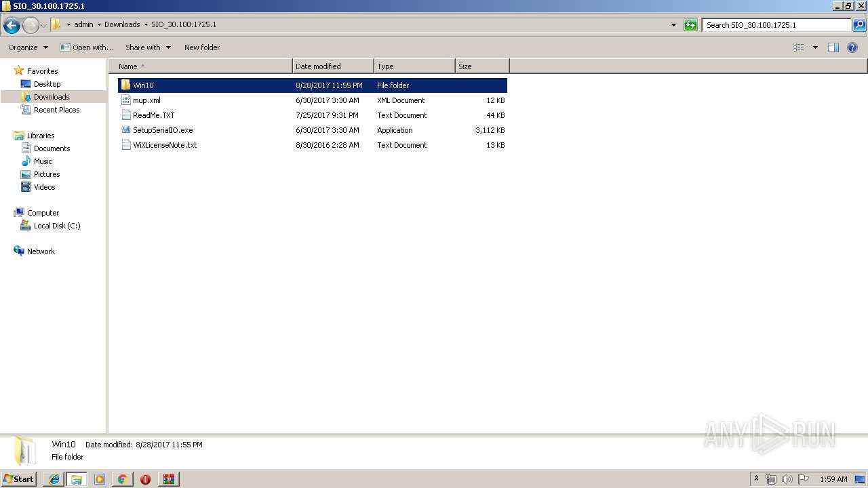Click the WiXLicenseNote.txt file name

click(165, 145)
